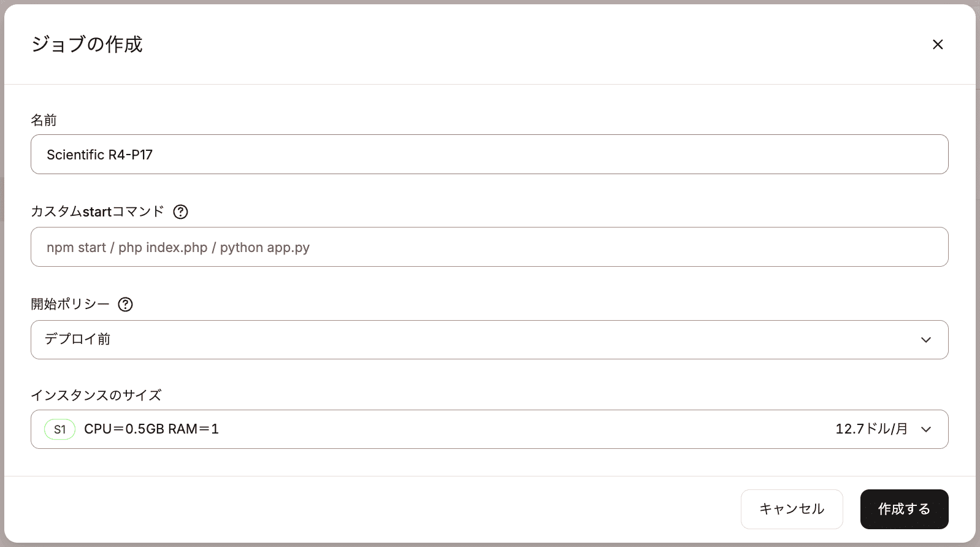Click empty footer area left of キャンセル
This screenshot has width=980, height=547.
(x=368, y=509)
